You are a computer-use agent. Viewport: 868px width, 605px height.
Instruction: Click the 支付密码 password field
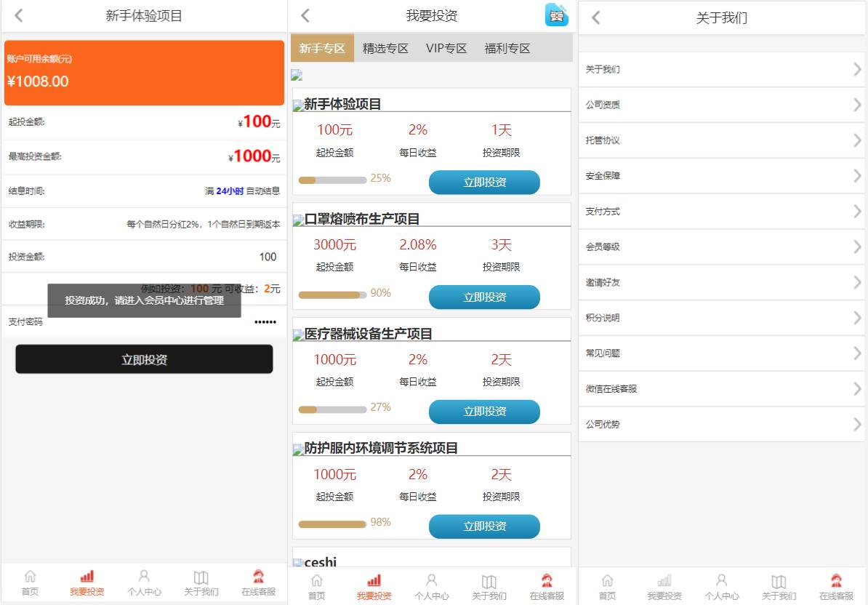[x=218, y=321]
